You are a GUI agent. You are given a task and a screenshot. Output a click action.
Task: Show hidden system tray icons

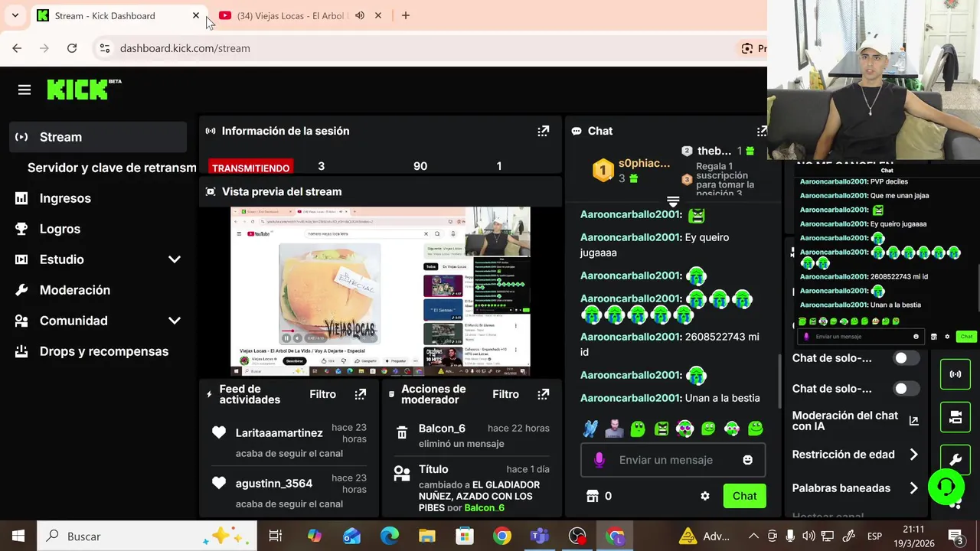tap(753, 536)
